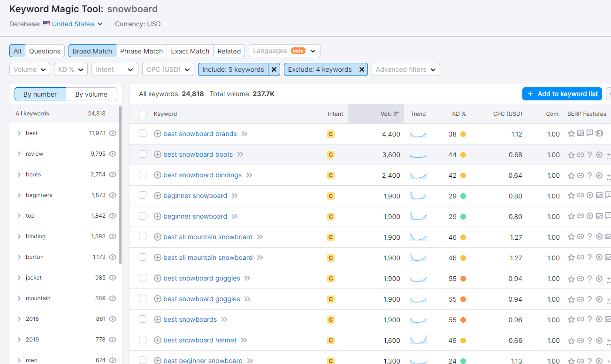Switch to the Questions tab

tap(45, 50)
